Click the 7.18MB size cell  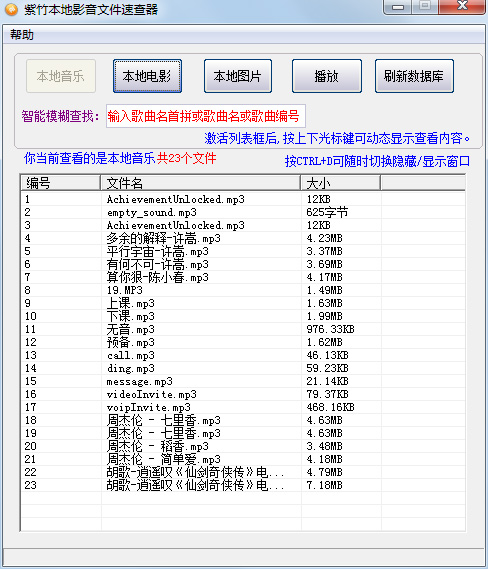pos(324,485)
